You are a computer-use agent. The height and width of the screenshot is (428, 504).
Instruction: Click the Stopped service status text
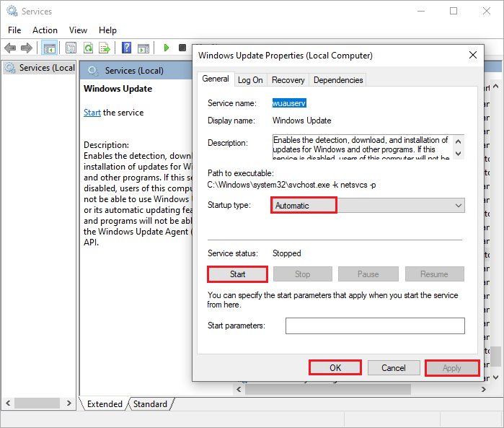(x=287, y=253)
